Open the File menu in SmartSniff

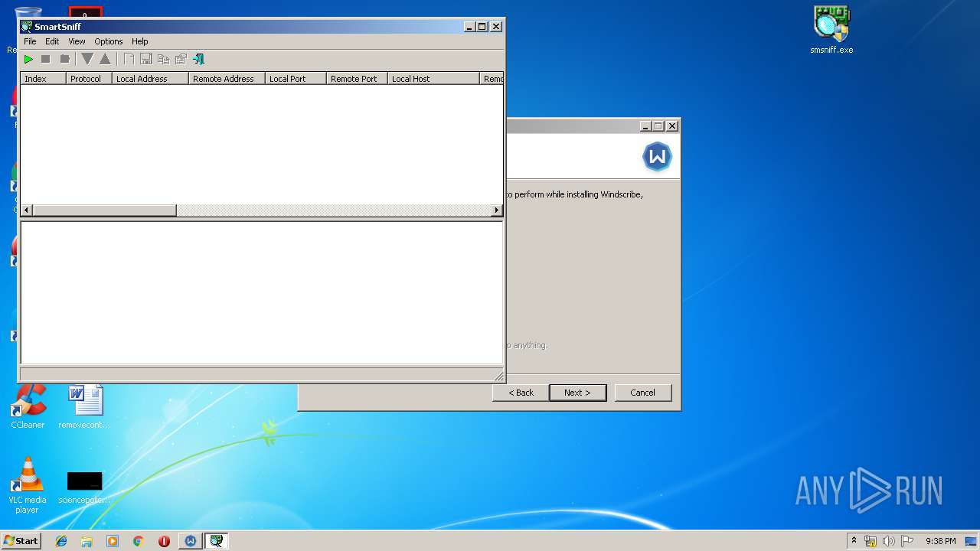[30, 41]
